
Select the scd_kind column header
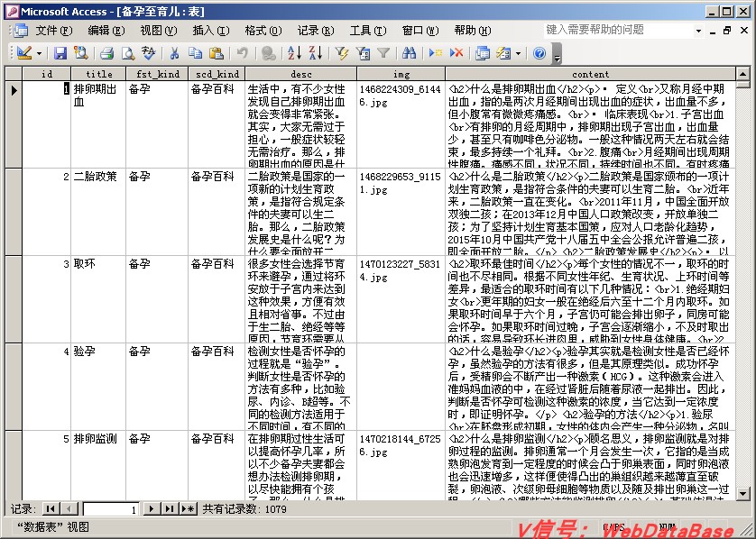[217, 74]
